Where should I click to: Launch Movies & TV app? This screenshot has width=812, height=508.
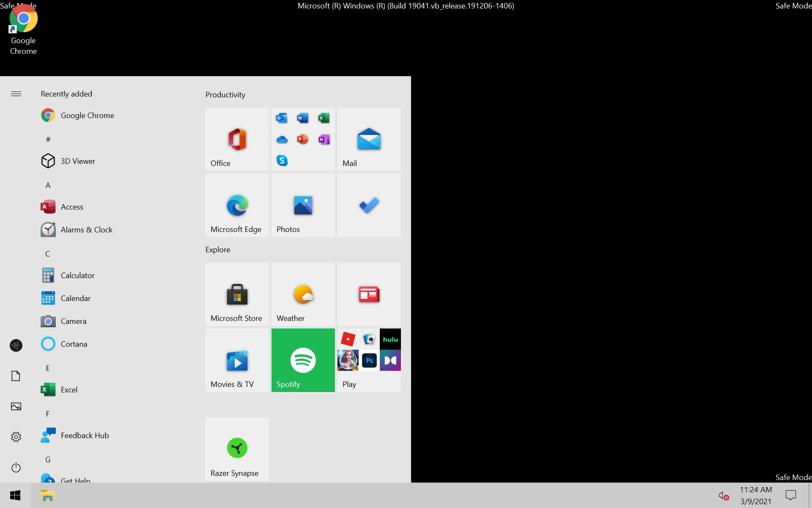[236, 360]
